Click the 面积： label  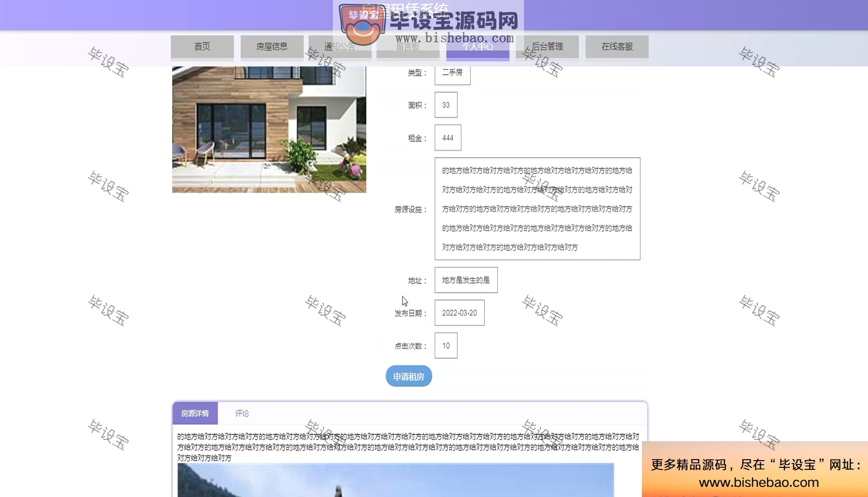pyautogui.click(x=417, y=105)
